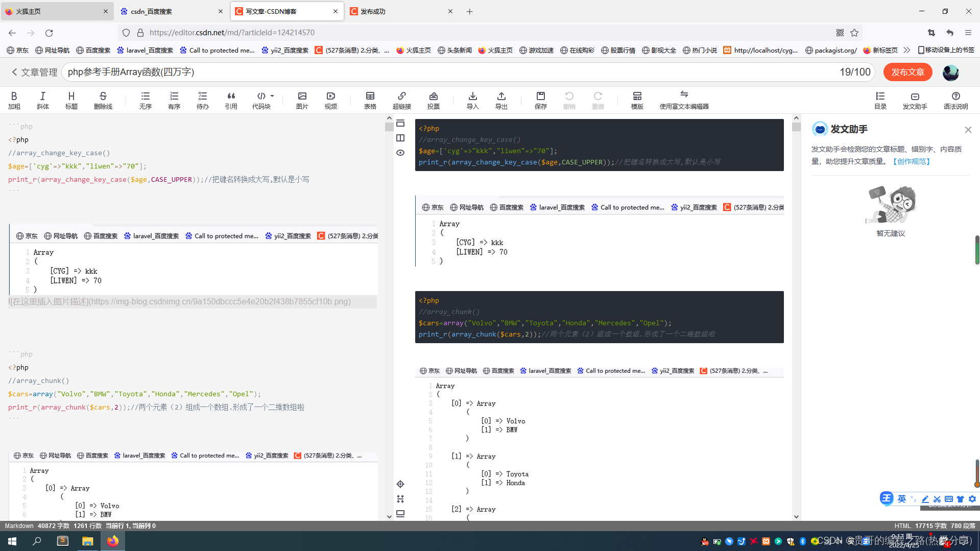Open the laravel_百度搜索 bookmark
The height and width of the screenshot is (551, 980).
145,50
